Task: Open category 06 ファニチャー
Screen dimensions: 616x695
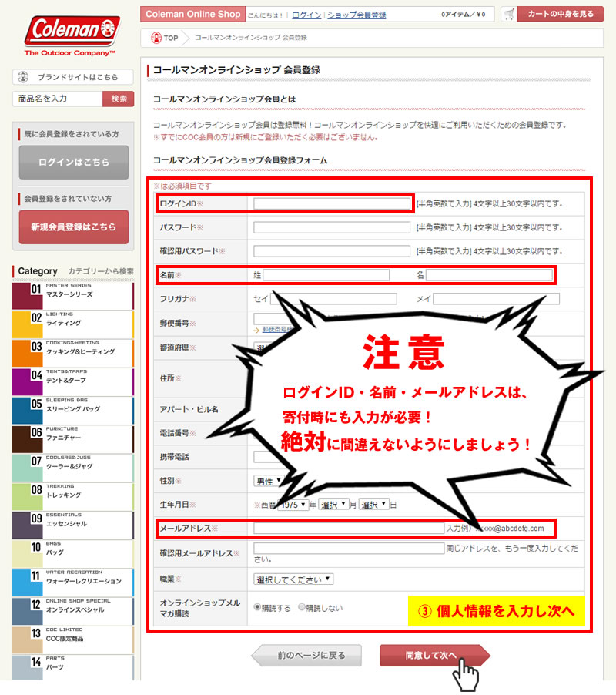Action: [73, 439]
